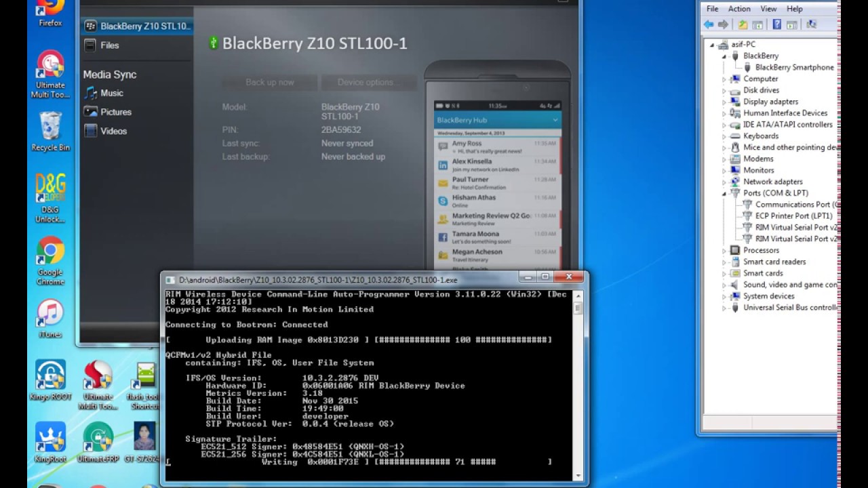Viewport: 868px width, 488px height.
Task: Open Files in BlackBerry Link sidebar
Action: coord(109,45)
